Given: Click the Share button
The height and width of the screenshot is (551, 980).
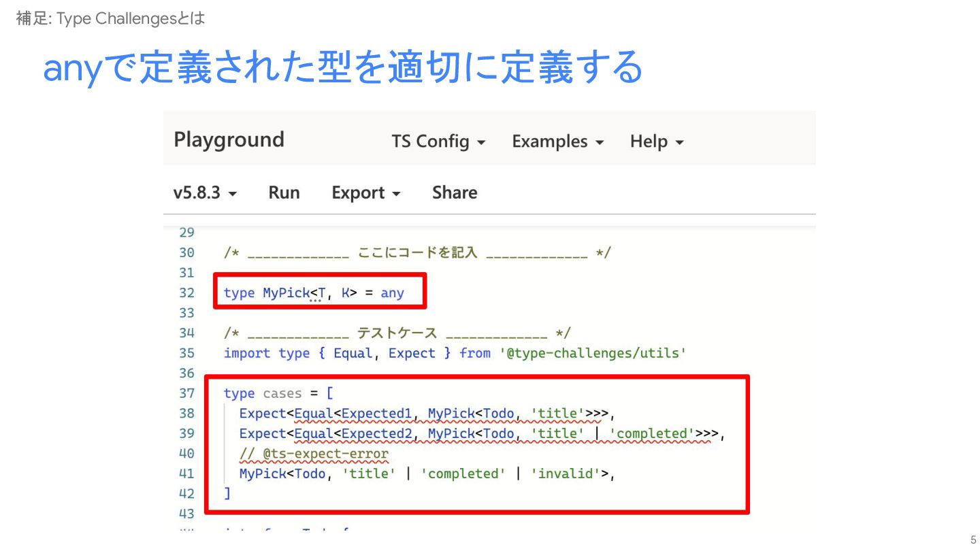Looking at the screenshot, I should (455, 193).
